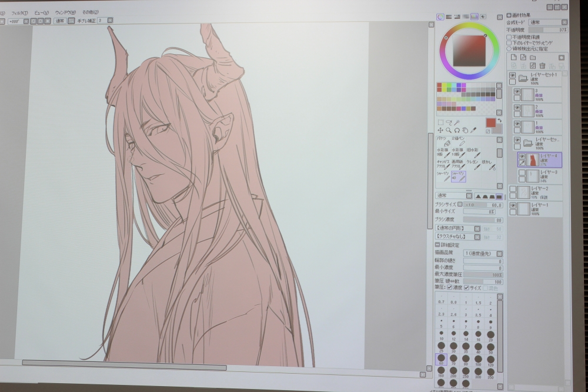Show the RGB slider panel
The width and height of the screenshot is (588, 392).
point(449,17)
